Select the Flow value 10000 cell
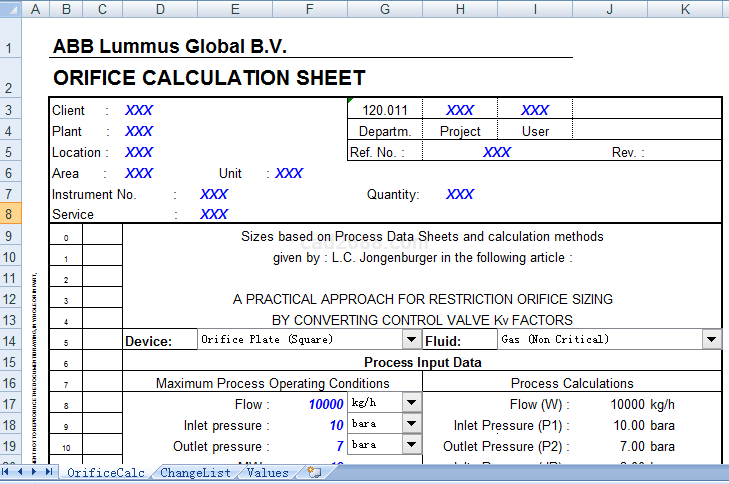This screenshot has width=729, height=484. click(x=308, y=404)
